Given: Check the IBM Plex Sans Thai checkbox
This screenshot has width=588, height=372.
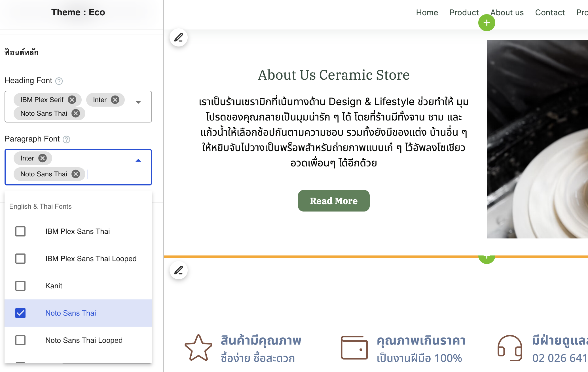Looking at the screenshot, I should coord(20,231).
